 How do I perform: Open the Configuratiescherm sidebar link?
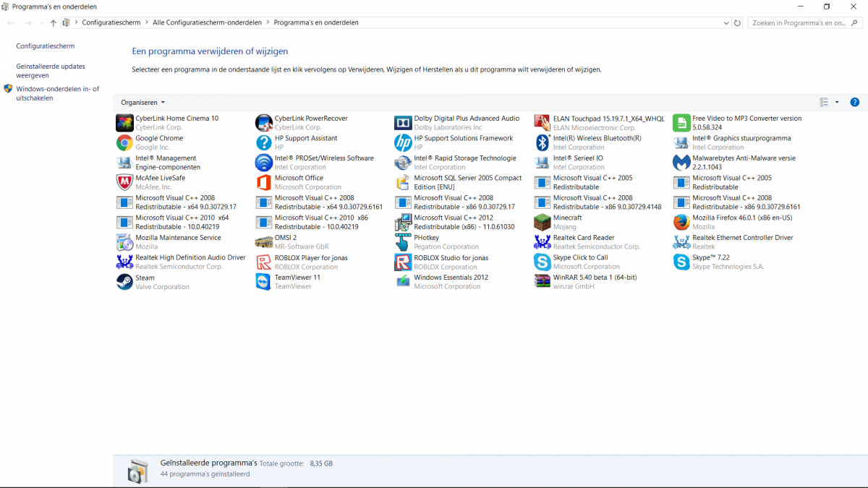click(x=46, y=46)
